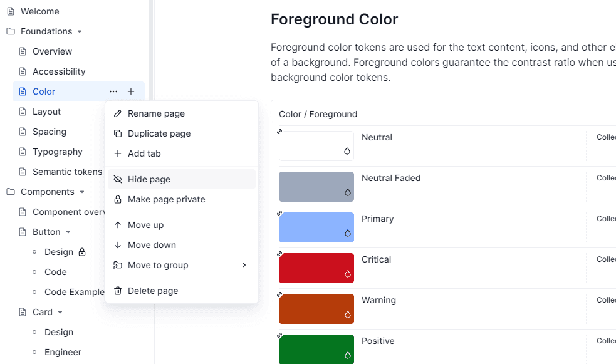This screenshot has width=616, height=364.
Task: Collapse the Components group caret
Action: pos(82,192)
